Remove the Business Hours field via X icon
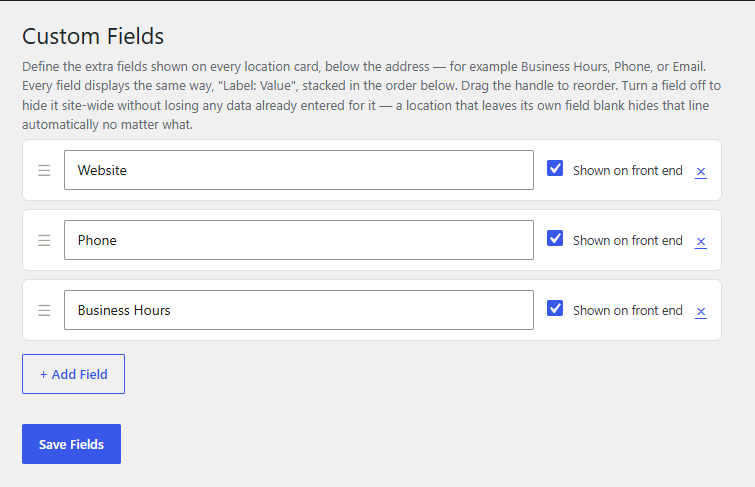The image size is (755, 487). (x=701, y=312)
